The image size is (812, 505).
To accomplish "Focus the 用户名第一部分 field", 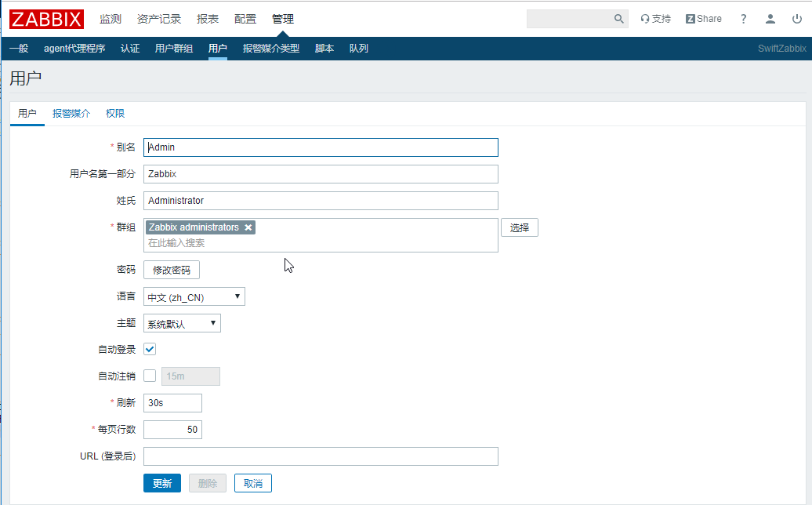I will pyautogui.click(x=321, y=174).
